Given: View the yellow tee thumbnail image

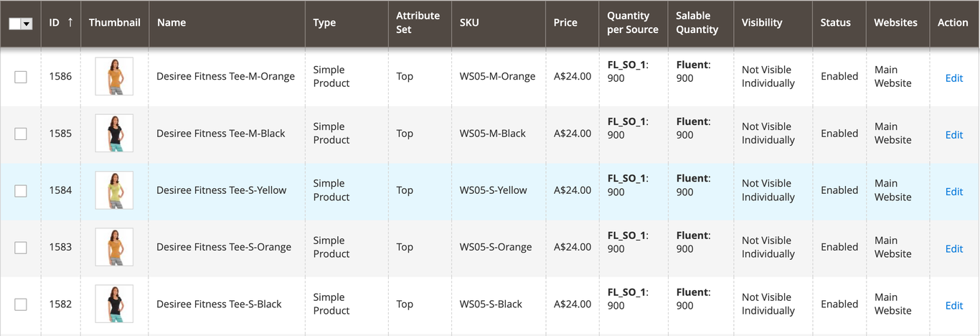Looking at the screenshot, I should coord(114,190).
